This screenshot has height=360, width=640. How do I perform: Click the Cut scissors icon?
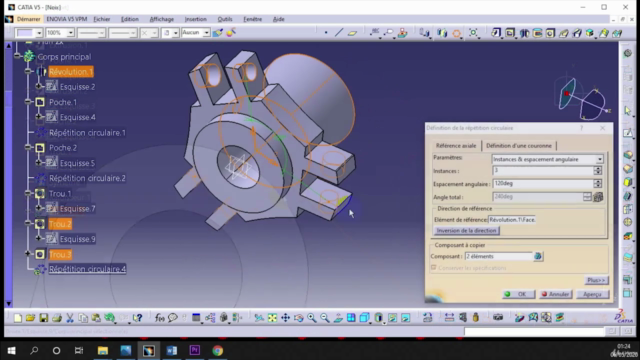[70, 318]
